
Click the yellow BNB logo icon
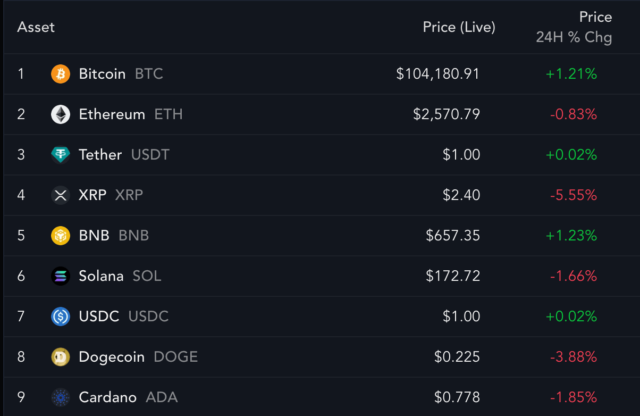[60, 236]
